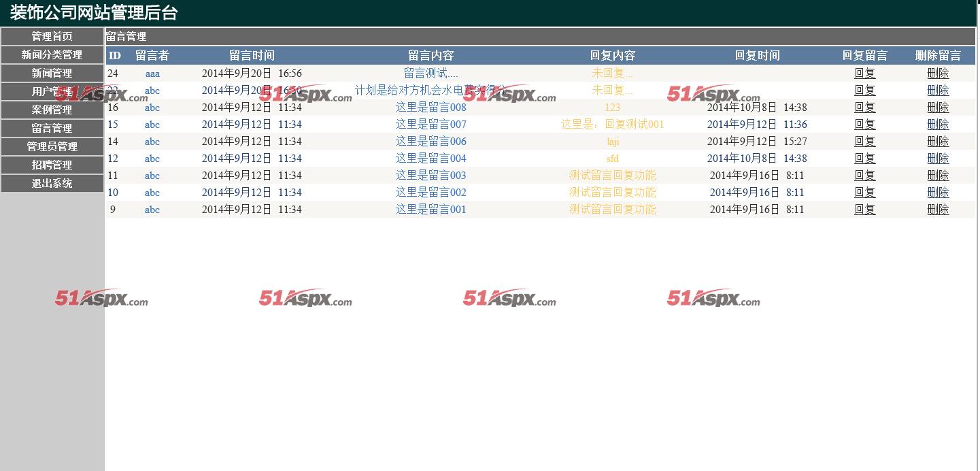This screenshot has width=980, height=471.
Task: Open 留言管理 in the sidebar
Action: coord(52,128)
